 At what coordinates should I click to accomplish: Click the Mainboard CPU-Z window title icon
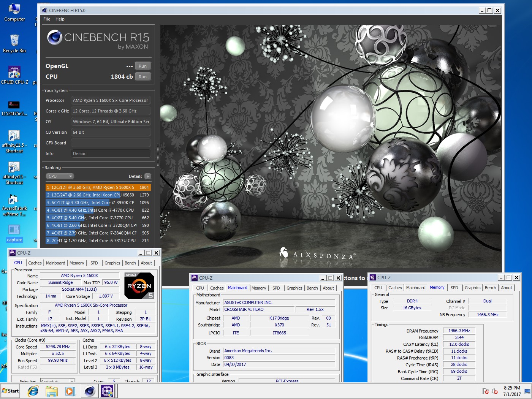point(195,278)
